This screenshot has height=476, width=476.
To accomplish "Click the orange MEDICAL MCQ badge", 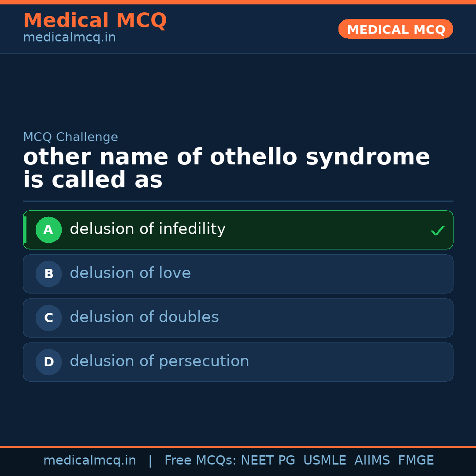I will (395, 29).
